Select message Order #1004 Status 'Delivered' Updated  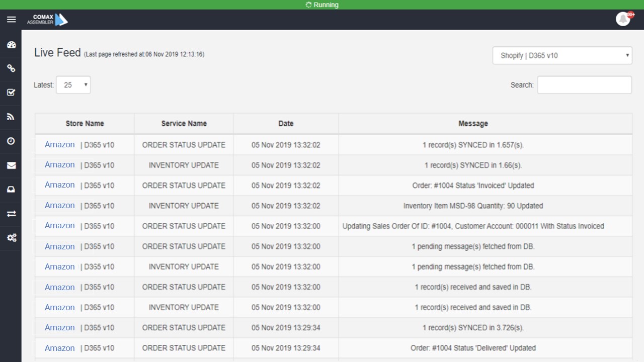coord(473,348)
